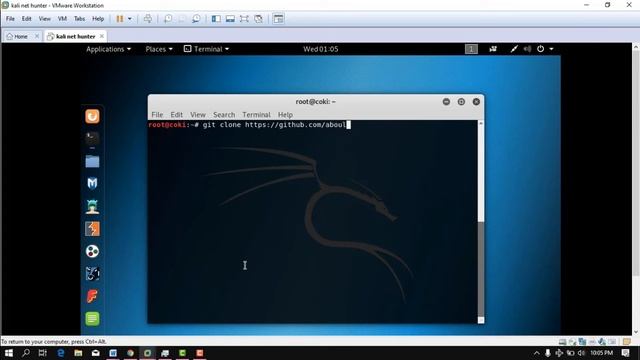
Task: Click the console view toolbar icon
Action: pyautogui.click(x=278, y=19)
